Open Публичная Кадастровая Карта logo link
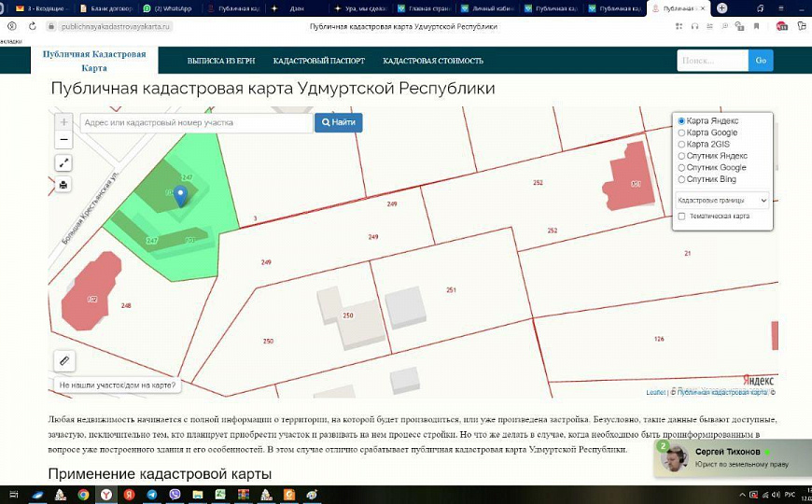 click(94, 61)
